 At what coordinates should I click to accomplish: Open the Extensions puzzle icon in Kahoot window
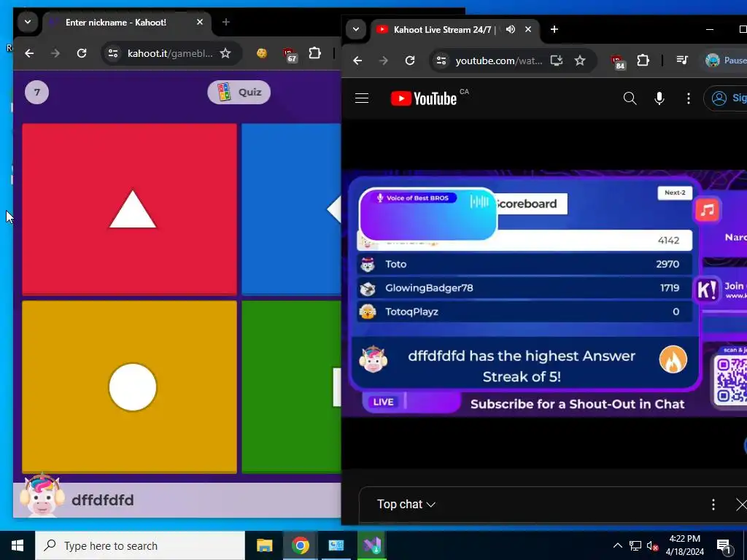315,53
